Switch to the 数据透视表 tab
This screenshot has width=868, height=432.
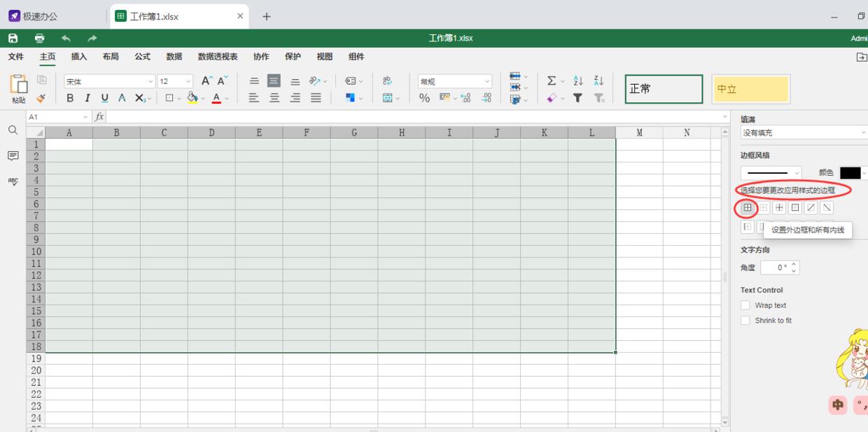click(218, 57)
